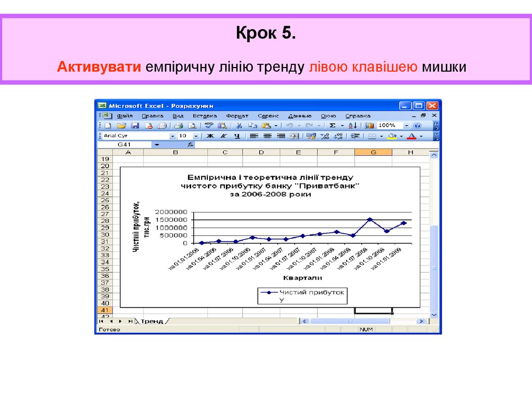Expand the Borders options arrow
Image resolution: width=532 pixels, height=399 pixels.
pyautogui.click(x=382, y=136)
